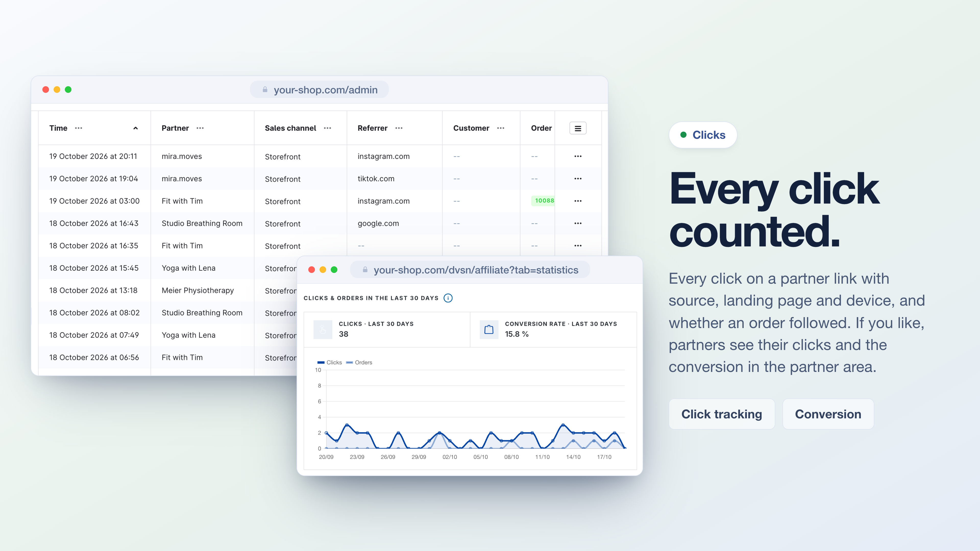The image size is (980, 551).
Task: Click the shopping bag conversion rate icon
Action: coord(489,329)
